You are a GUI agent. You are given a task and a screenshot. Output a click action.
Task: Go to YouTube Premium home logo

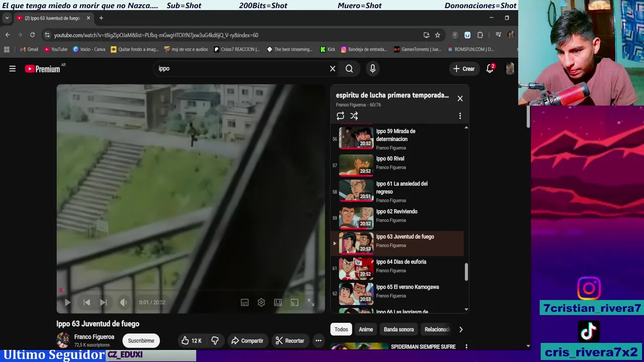click(x=43, y=69)
